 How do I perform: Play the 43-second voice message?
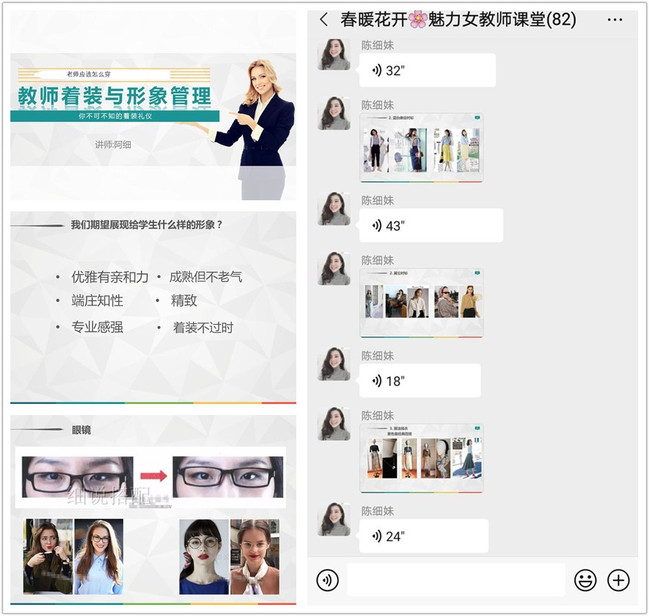431,225
